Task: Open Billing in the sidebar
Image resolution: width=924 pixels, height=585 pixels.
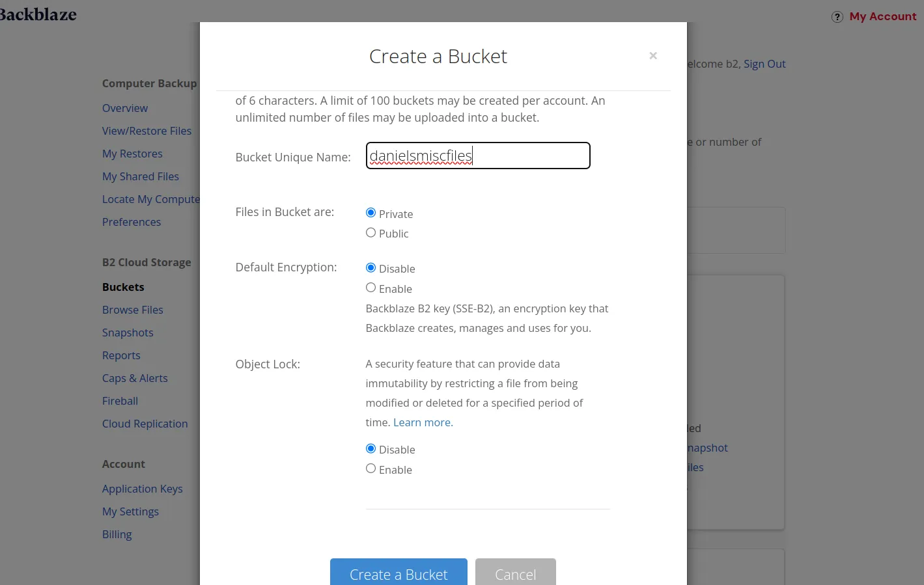Action: coord(117,534)
